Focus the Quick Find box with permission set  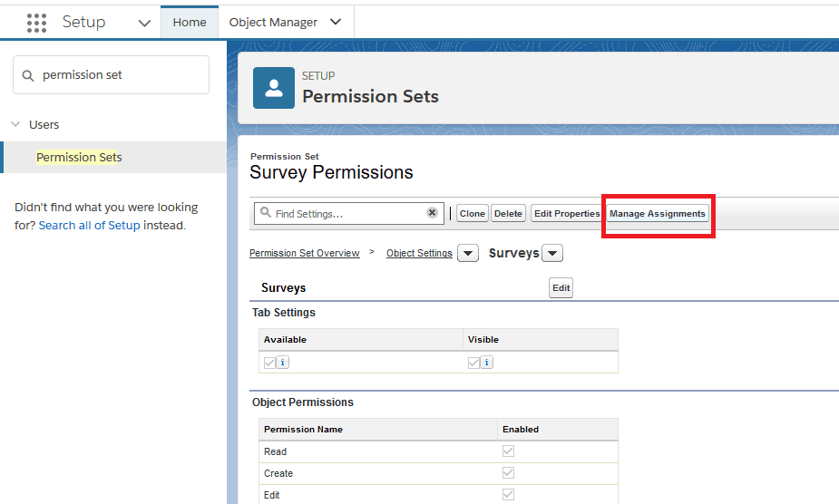click(x=111, y=75)
